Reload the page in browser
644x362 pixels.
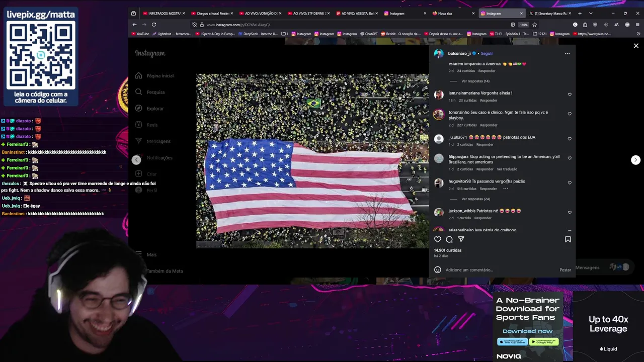click(154, 25)
